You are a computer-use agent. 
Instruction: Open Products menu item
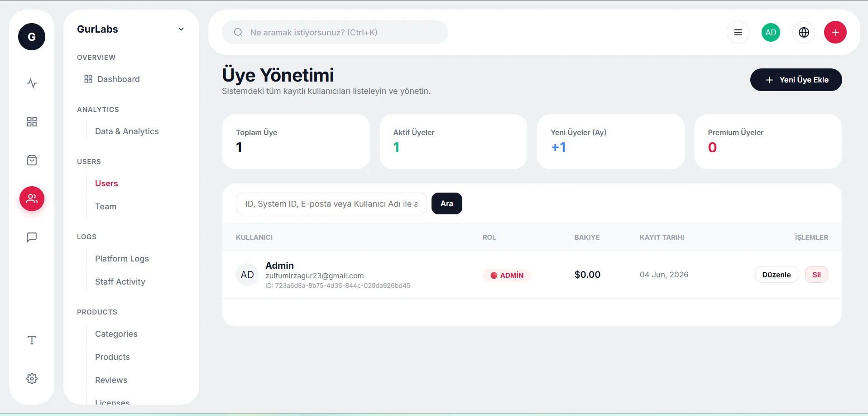tap(112, 357)
